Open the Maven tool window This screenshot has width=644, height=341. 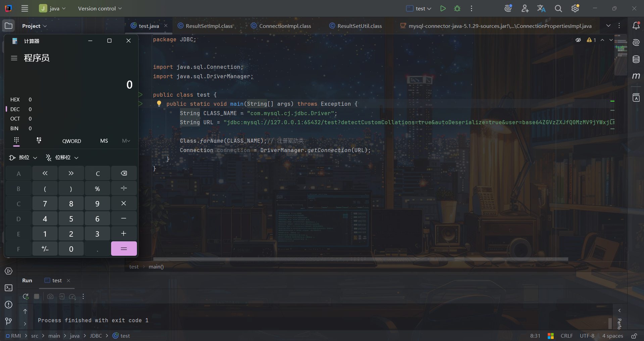636,76
